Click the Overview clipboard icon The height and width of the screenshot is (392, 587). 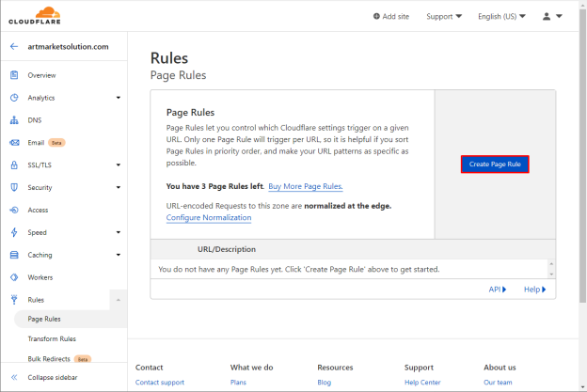(x=14, y=75)
